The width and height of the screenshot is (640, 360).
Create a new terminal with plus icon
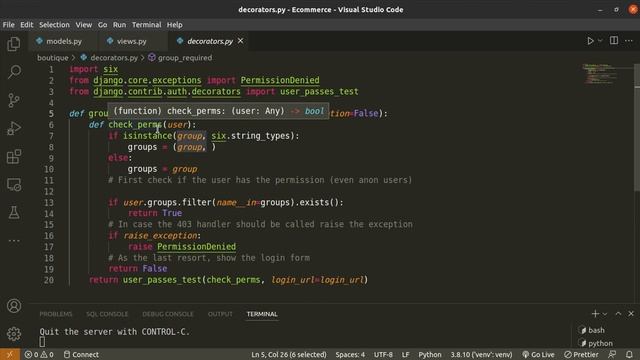coord(595,313)
